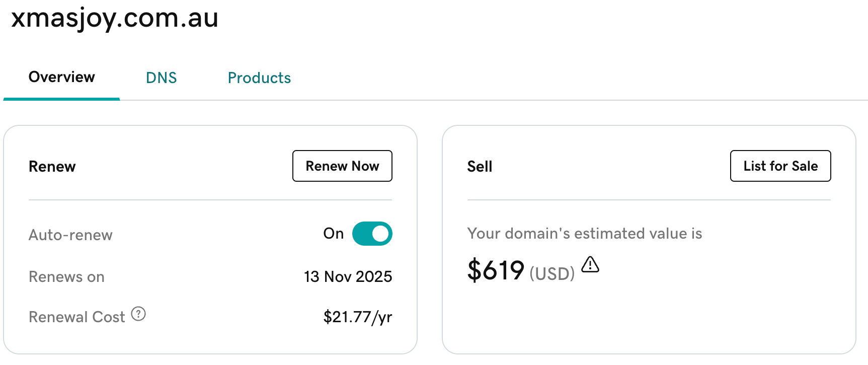This screenshot has width=868, height=365.
Task: Select the $21.77/yr renewal price
Action: point(357,317)
